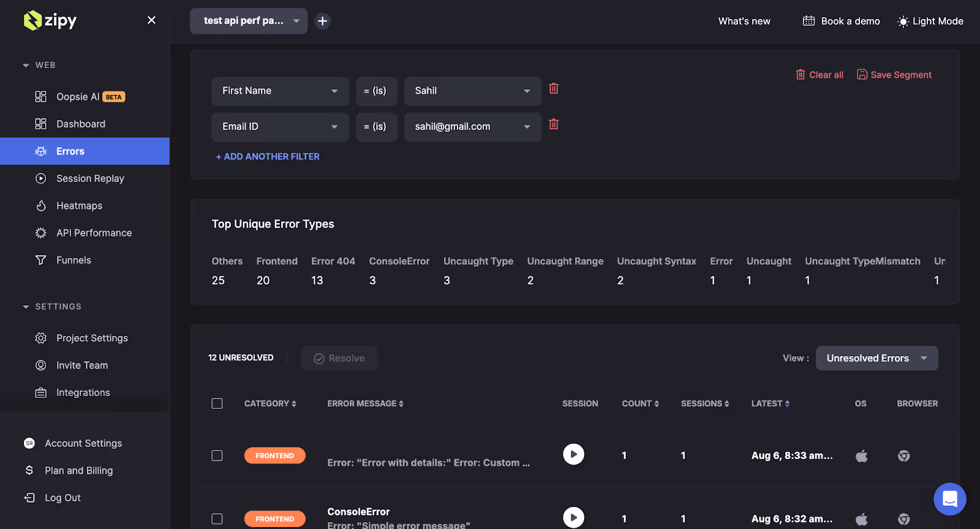Screen dimensions: 980x529
Task: Add a new project with the plus icon
Action: pos(322,21)
